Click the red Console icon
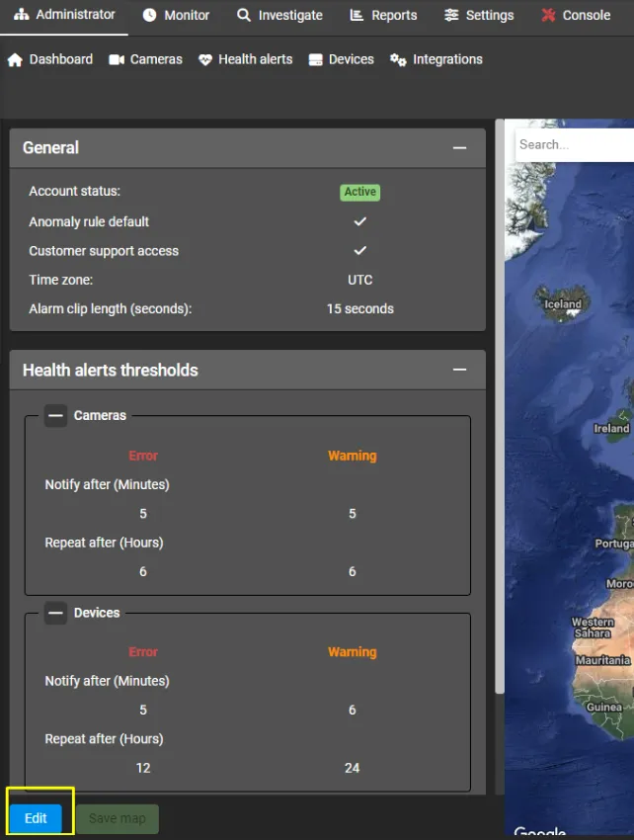 click(x=548, y=15)
